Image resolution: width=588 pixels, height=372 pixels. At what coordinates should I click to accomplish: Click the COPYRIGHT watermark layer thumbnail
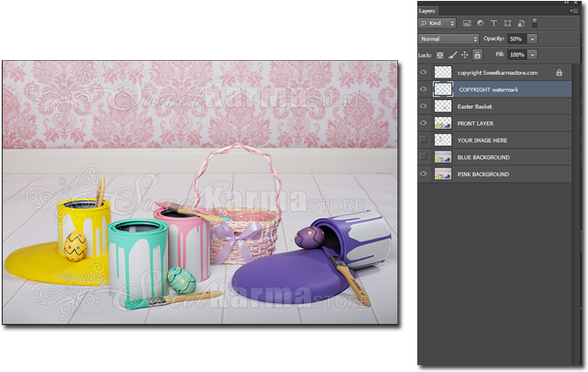coord(443,89)
